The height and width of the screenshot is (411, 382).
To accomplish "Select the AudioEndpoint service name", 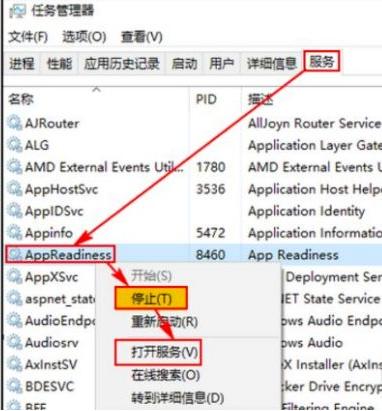I will pyautogui.click(x=60, y=321).
